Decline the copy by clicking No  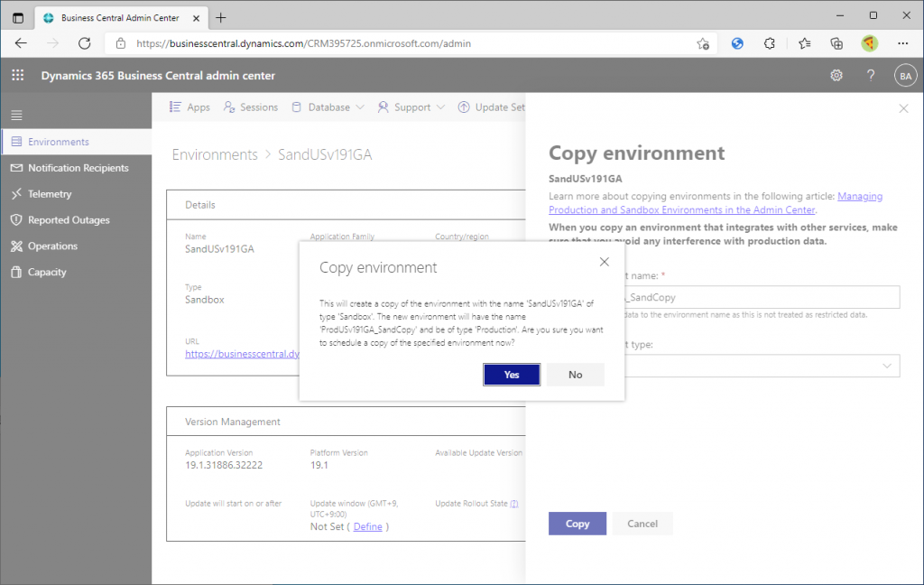click(x=575, y=375)
